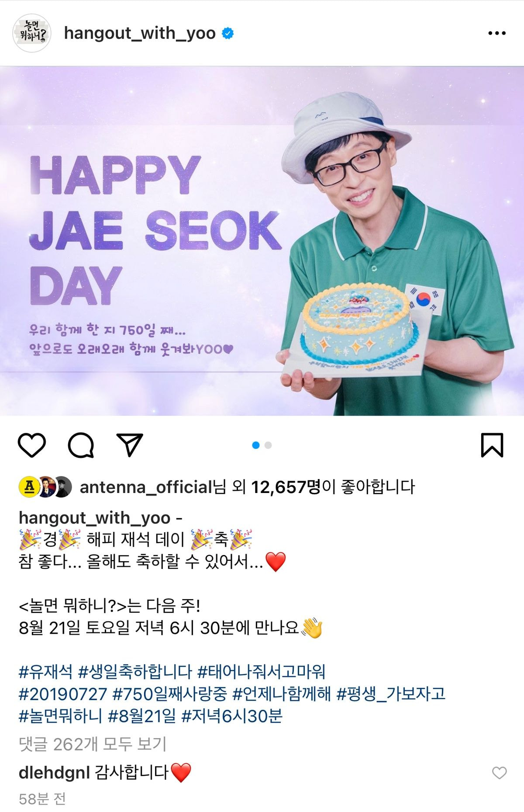View liker avatars next to antenna_official
Image resolution: width=524 pixels, height=812 pixels.
(45, 487)
